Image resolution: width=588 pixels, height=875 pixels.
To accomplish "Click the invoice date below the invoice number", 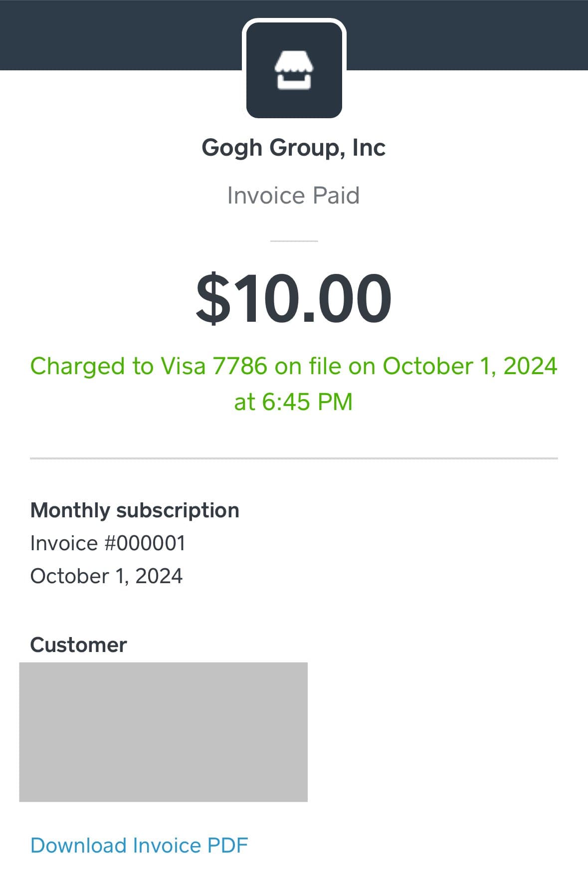I will click(106, 576).
